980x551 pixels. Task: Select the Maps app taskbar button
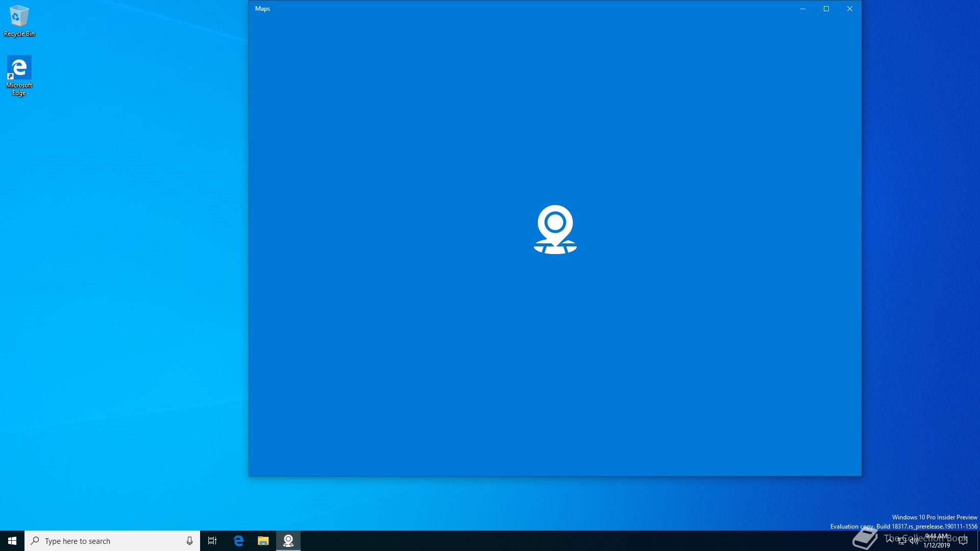click(288, 541)
